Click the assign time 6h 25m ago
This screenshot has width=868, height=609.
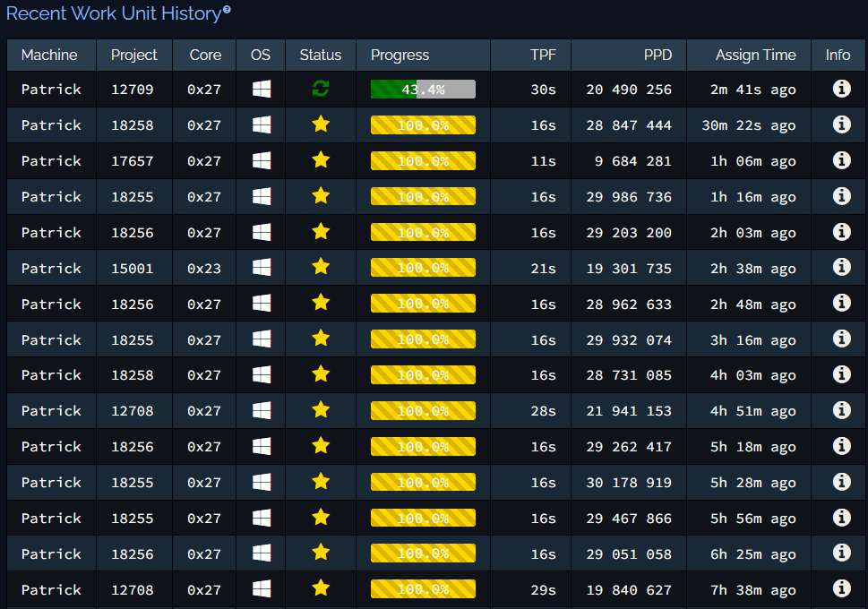(x=753, y=554)
